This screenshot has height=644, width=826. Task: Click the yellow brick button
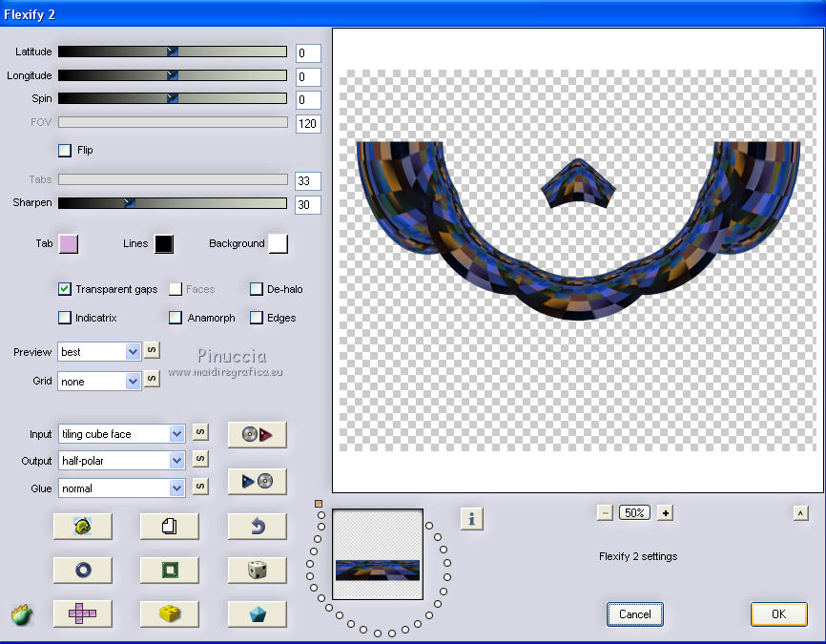coord(170,614)
